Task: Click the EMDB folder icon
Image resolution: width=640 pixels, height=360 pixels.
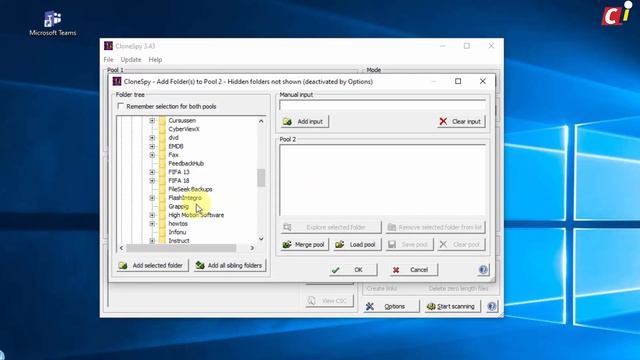Action: [162, 146]
